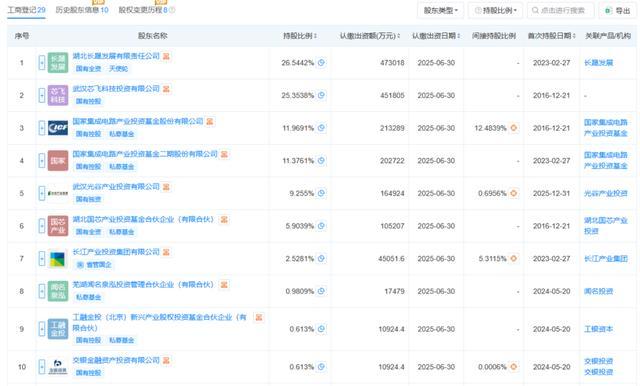Expand row 10 交银金融资产投资 details
Screen dimensions: 640x386
pos(42,367)
